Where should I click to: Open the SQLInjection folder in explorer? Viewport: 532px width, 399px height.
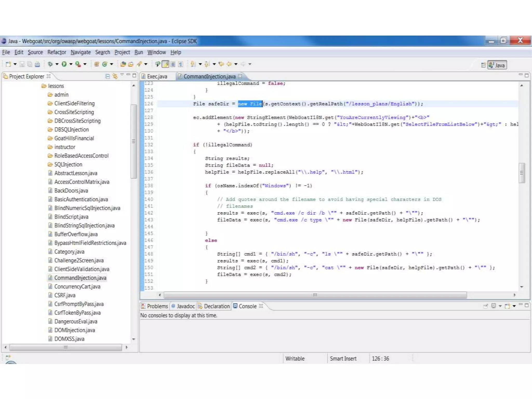(68, 164)
